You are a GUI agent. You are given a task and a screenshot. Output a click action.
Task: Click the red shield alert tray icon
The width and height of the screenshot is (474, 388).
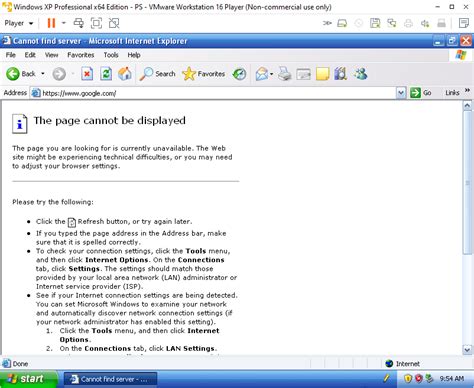click(419, 379)
